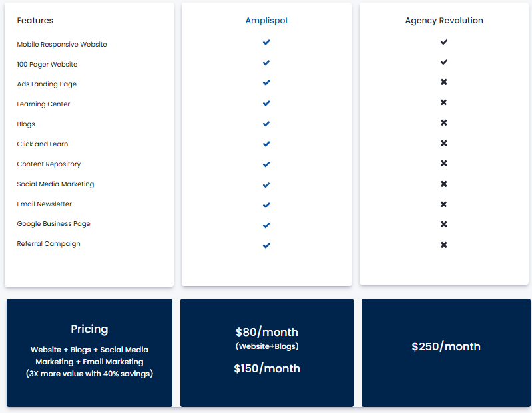The height and width of the screenshot is (413, 532).
Task: Click Agency Revolution's Google Business Page cross
Action: [444, 224]
